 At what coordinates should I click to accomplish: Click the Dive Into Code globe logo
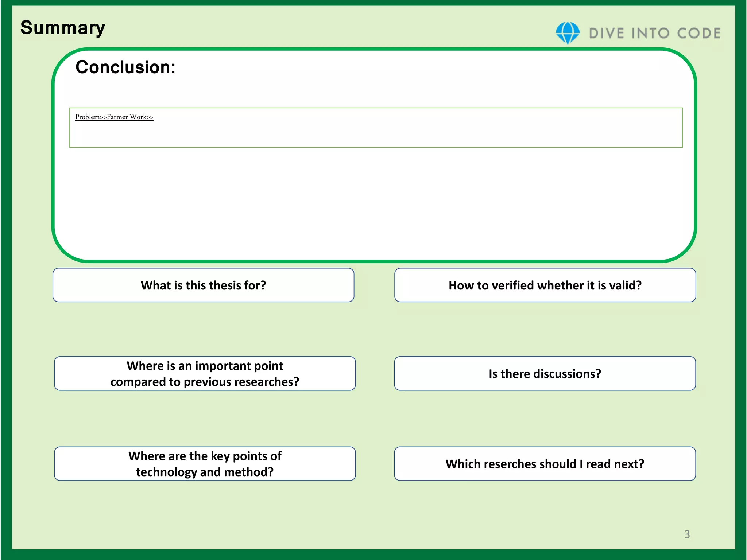[x=567, y=33]
